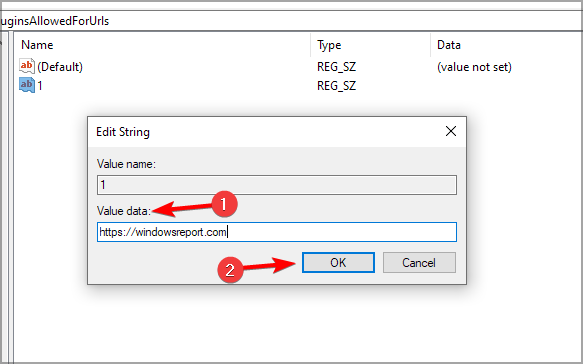583x364 pixels.
Task: Cancel the Edit String dialog
Action: pyautogui.click(x=419, y=262)
